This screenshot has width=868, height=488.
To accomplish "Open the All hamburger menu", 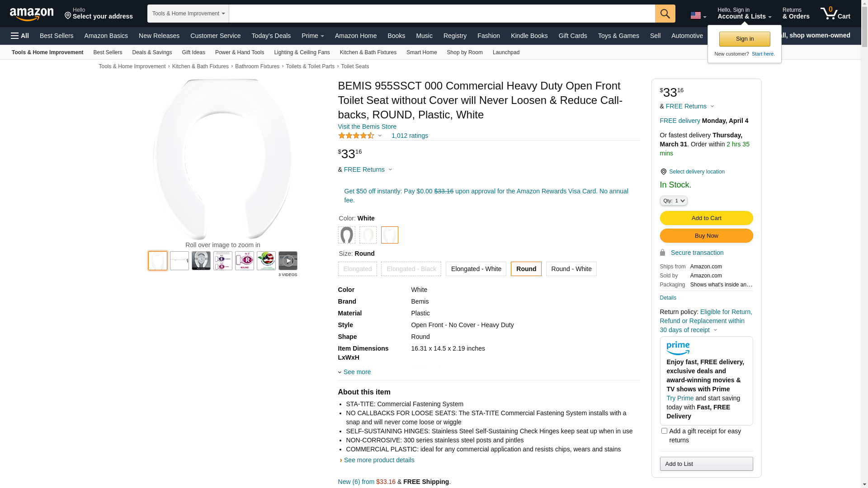I will pyautogui.click(x=20, y=36).
